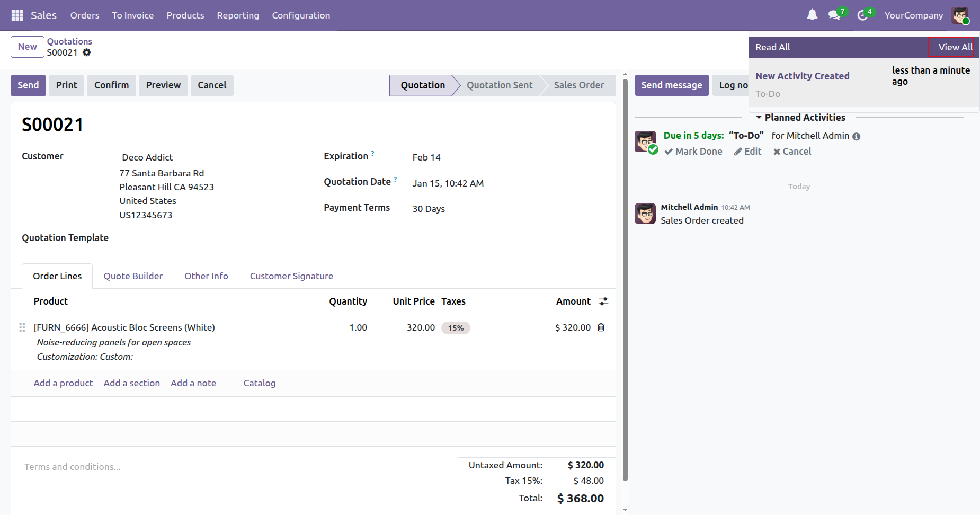
Task: Open the activities clock icon
Action: [862, 15]
